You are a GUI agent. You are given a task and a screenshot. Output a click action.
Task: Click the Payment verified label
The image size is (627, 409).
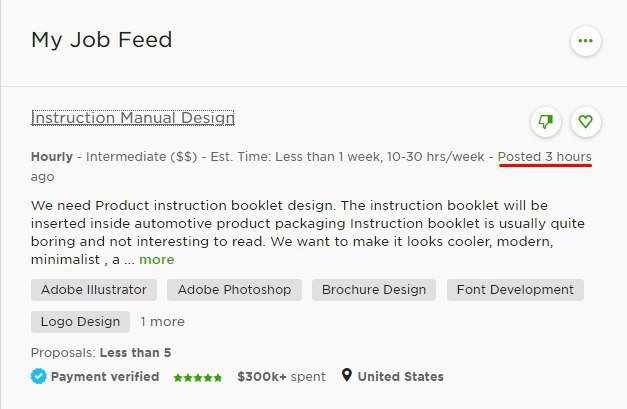click(105, 377)
